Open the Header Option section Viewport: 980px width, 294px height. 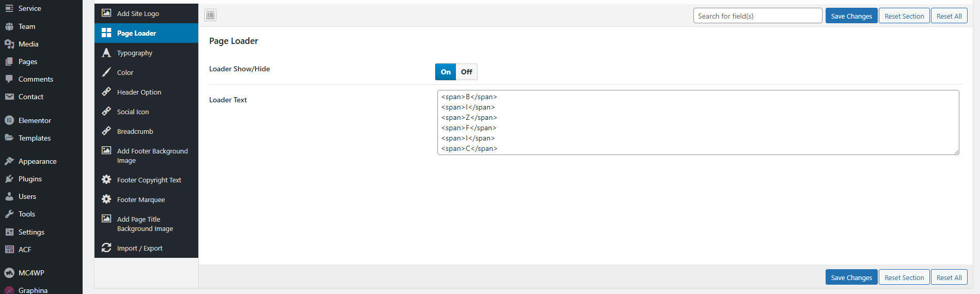[139, 92]
